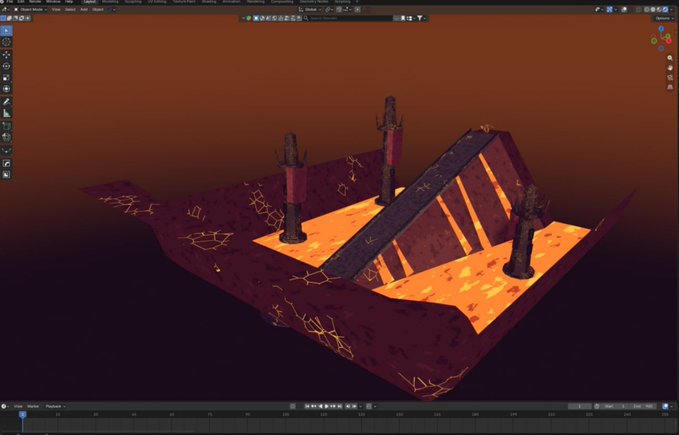Screen dimensions: 679x435
Task: Click the red X axis on navigation gizmo
Action: coord(668,41)
